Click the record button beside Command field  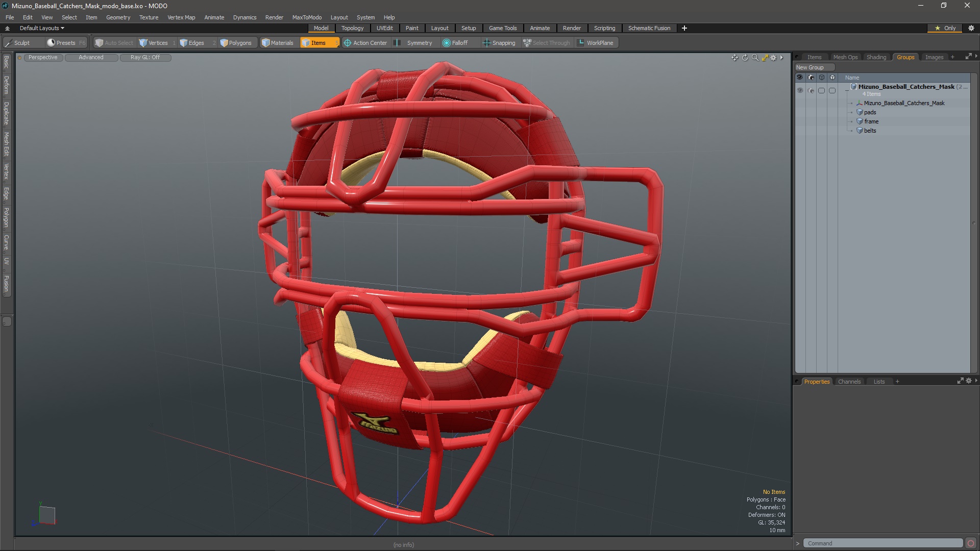971,543
